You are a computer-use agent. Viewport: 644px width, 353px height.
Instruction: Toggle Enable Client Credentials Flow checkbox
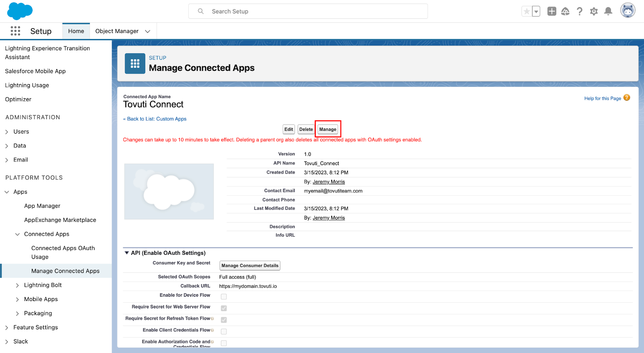click(x=224, y=332)
